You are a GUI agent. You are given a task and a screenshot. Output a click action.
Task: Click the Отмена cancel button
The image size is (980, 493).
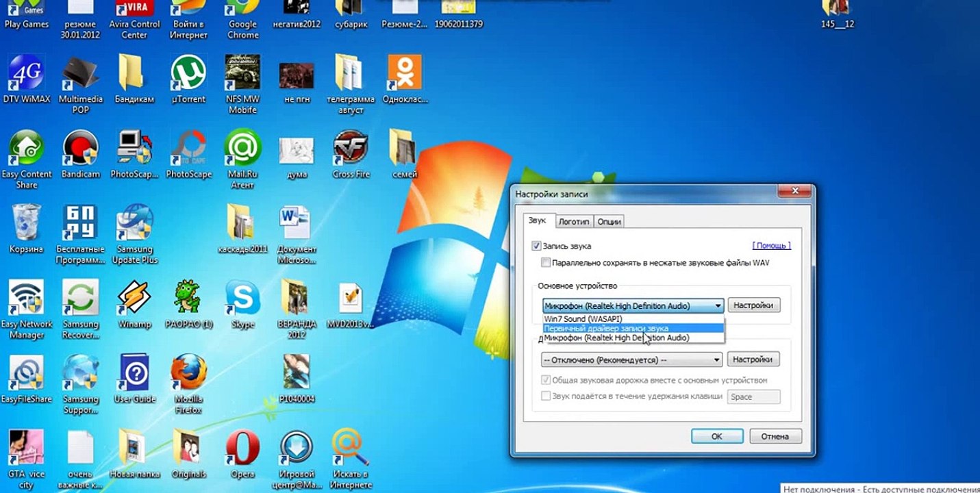(x=775, y=436)
